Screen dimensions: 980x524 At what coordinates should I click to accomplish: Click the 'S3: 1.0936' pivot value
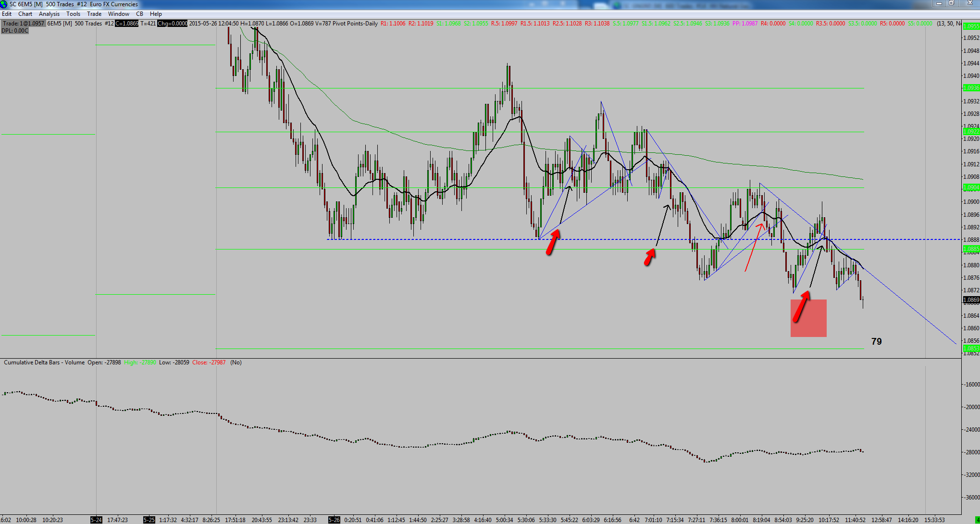[x=717, y=24]
